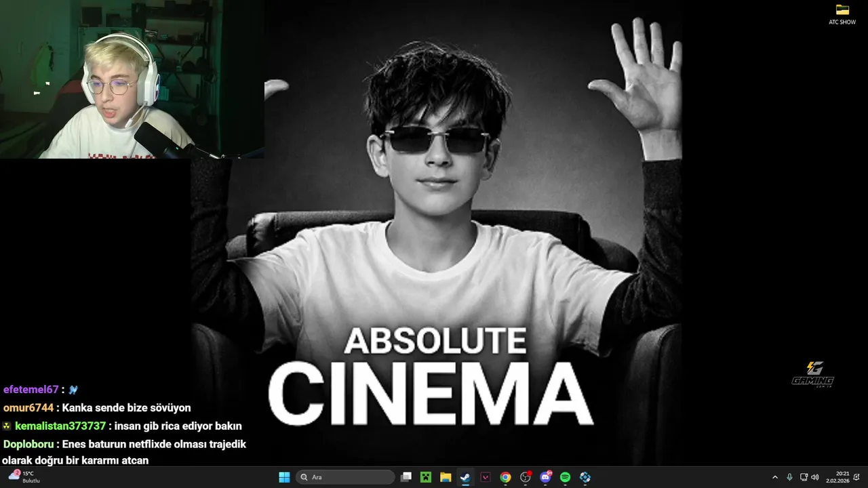Click the badge beside kemalistan373737
This screenshot has width=868, height=488.
tap(7, 426)
